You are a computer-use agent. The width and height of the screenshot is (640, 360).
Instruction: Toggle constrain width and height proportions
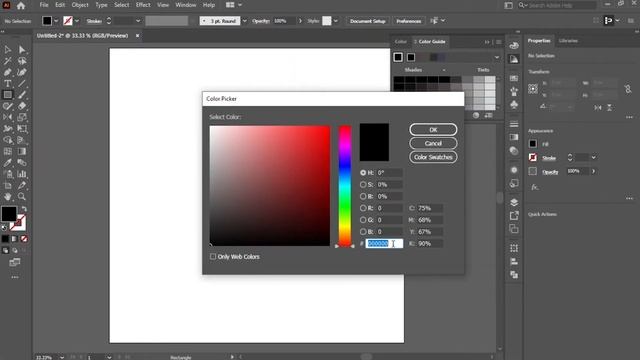(x=628, y=89)
